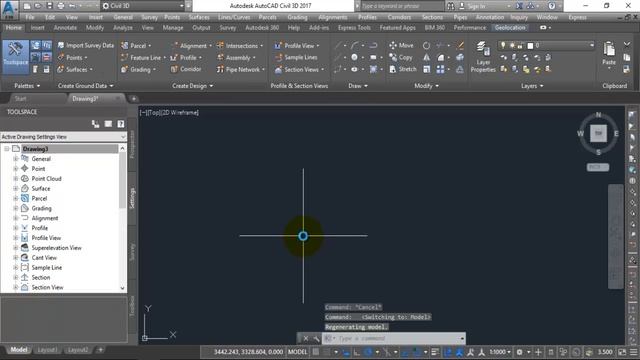Open the Active Drawing Settings View dropdown
Screen dimensions: 640x360
(63, 137)
